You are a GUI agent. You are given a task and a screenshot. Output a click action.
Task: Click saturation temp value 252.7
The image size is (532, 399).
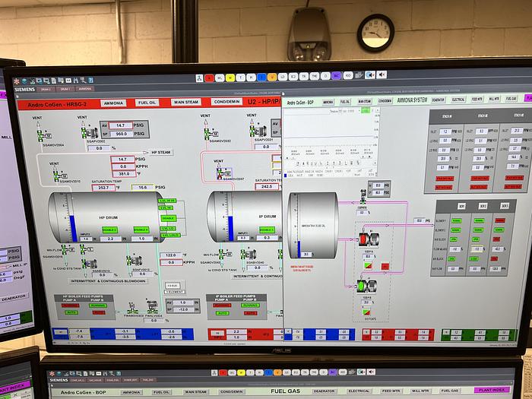pos(103,188)
